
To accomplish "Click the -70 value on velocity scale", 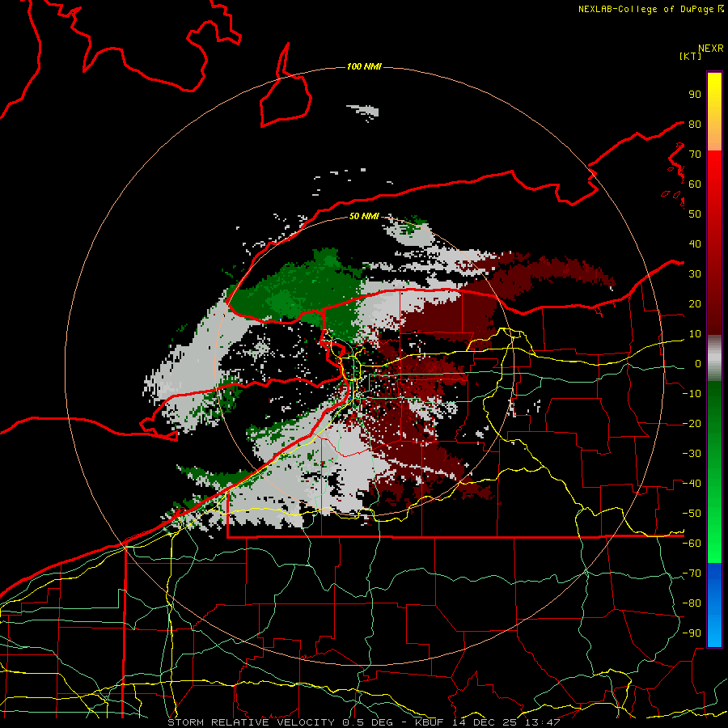I will (692, 574).
